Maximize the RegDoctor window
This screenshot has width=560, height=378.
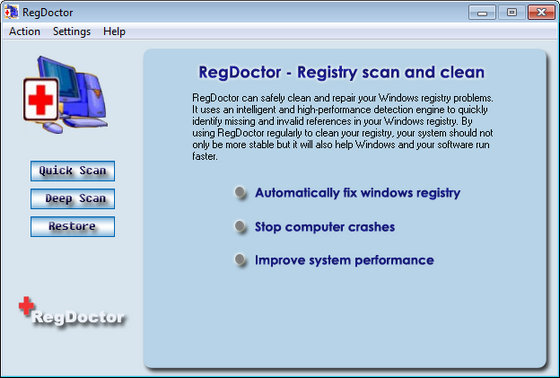(x=511, y=13)
